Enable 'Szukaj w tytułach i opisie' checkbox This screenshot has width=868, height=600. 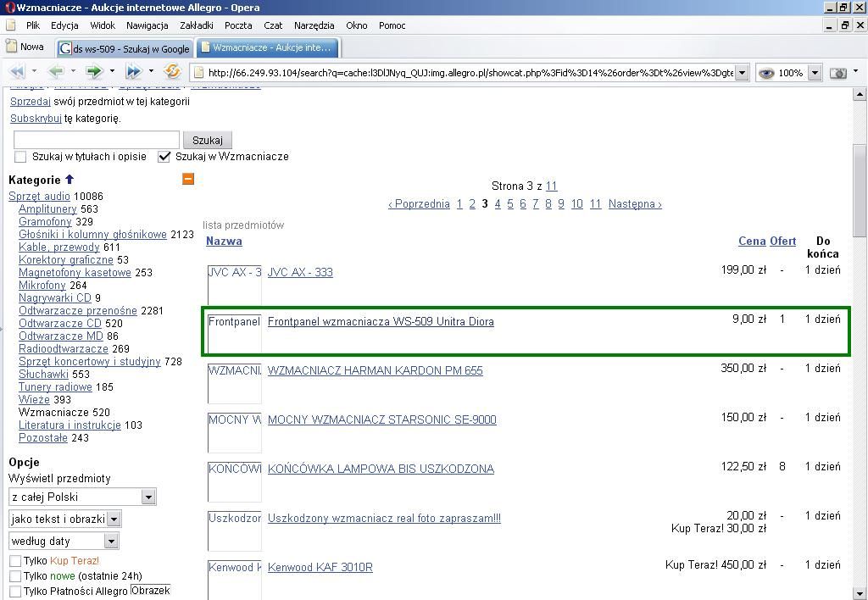(x=20, y=157)
